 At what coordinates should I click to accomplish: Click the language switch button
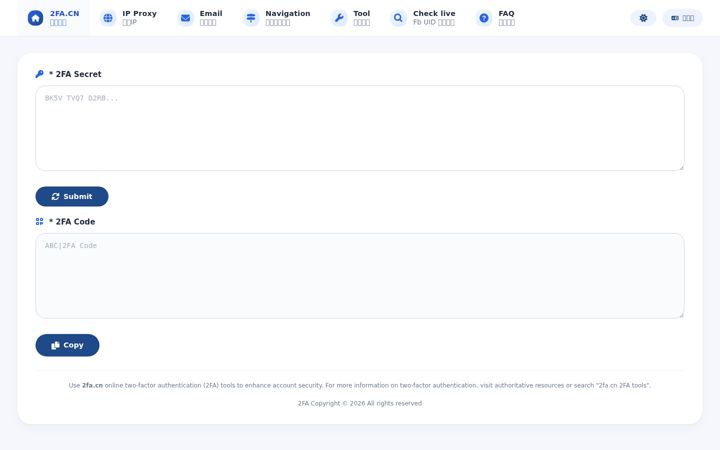[x=682, y=18]
